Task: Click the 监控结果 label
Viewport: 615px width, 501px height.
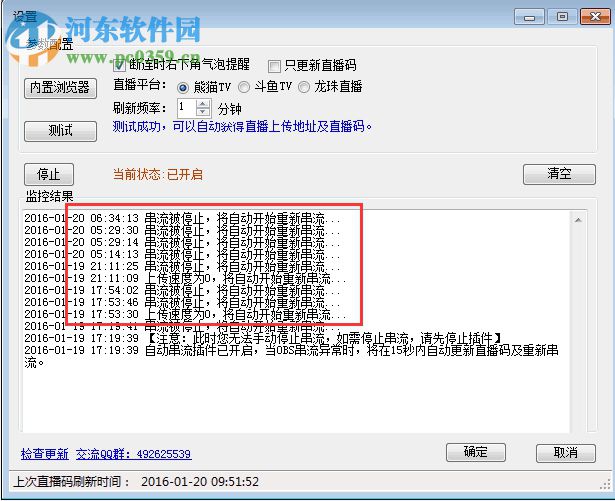Action: 49,196
